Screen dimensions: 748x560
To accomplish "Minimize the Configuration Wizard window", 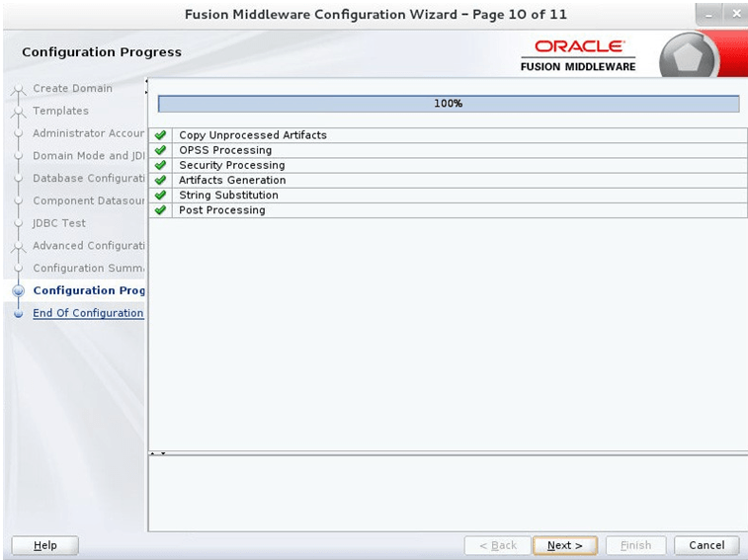I will (708, 15).
